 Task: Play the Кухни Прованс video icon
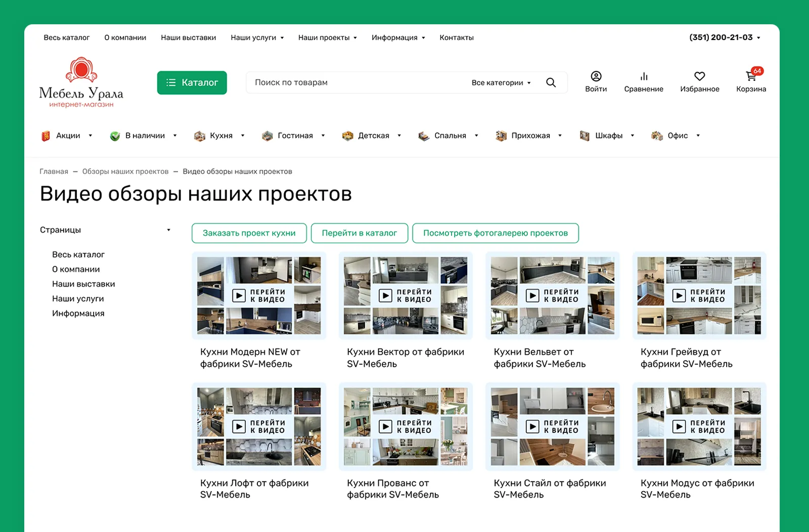386,427
